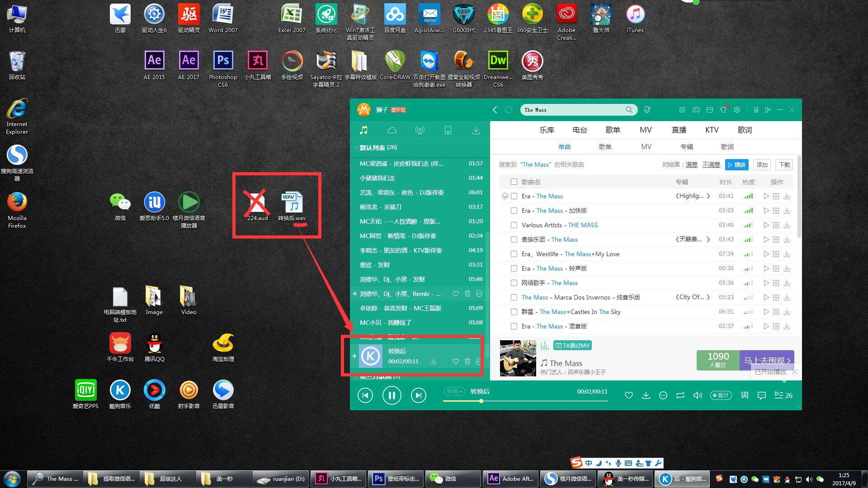Check the '贵族乐团 - The Mass' box
The image size is (868, 488).
[x=514, y=239]
